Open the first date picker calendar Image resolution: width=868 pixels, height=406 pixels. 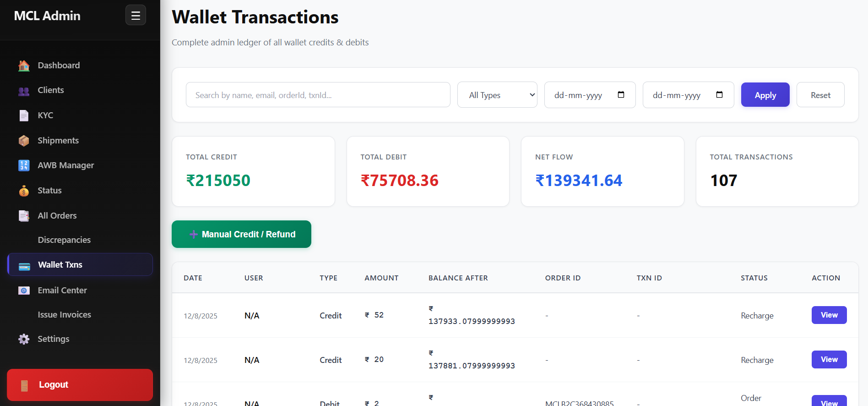coord(621,94)
